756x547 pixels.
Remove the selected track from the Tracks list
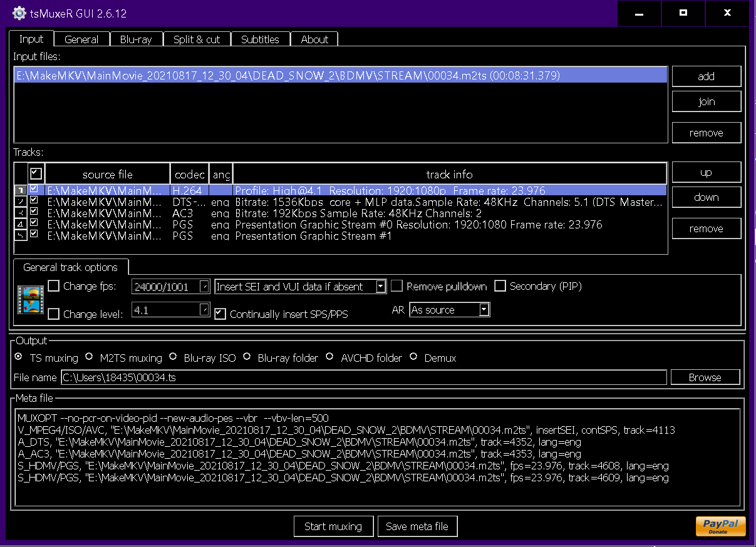707,228
